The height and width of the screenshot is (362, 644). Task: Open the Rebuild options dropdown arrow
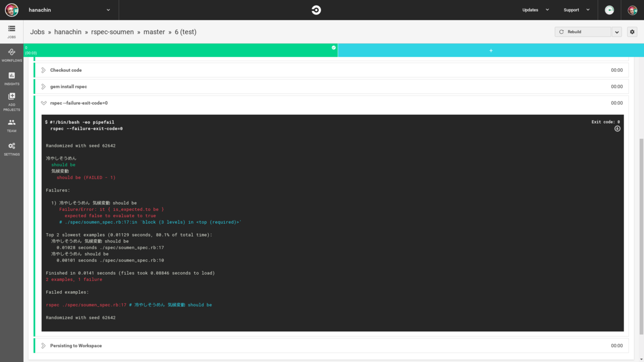[617, 32]
